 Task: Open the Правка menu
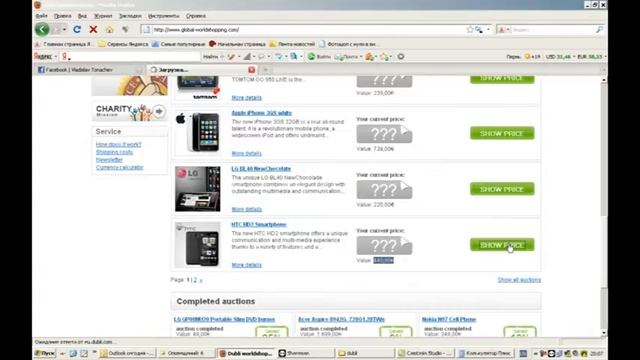(62, 16)
